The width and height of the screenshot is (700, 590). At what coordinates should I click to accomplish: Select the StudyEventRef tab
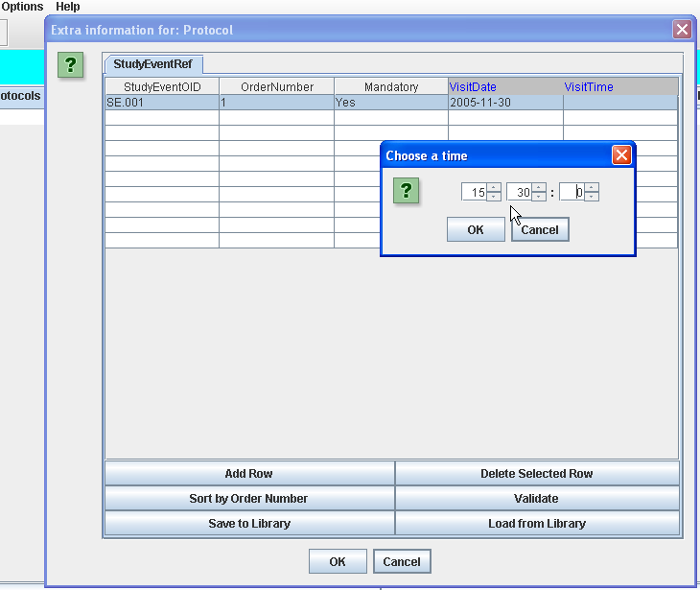pos(152,64)
